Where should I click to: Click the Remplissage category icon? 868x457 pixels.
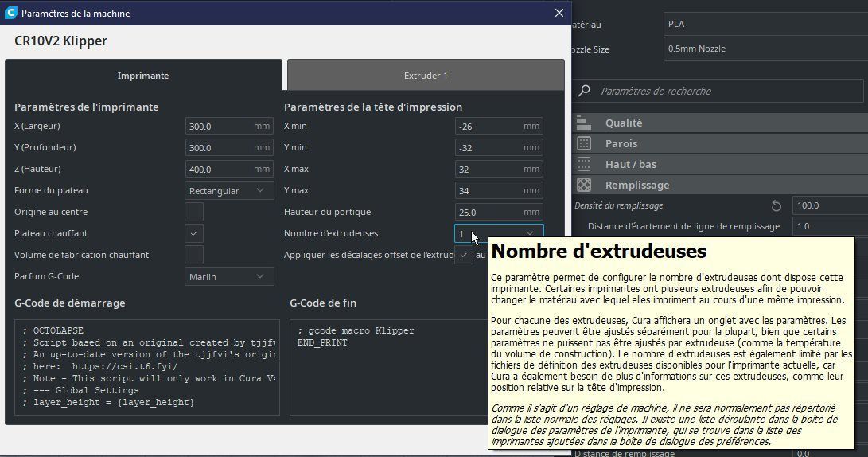[583, 185]
